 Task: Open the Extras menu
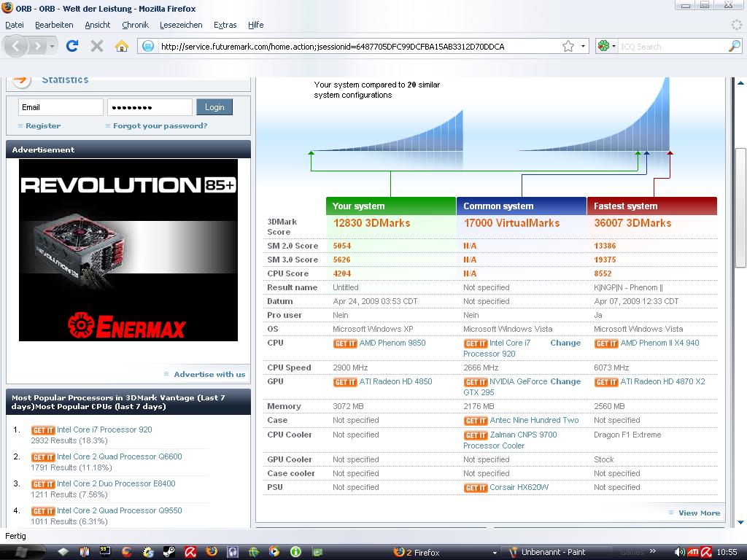(225, 25)
